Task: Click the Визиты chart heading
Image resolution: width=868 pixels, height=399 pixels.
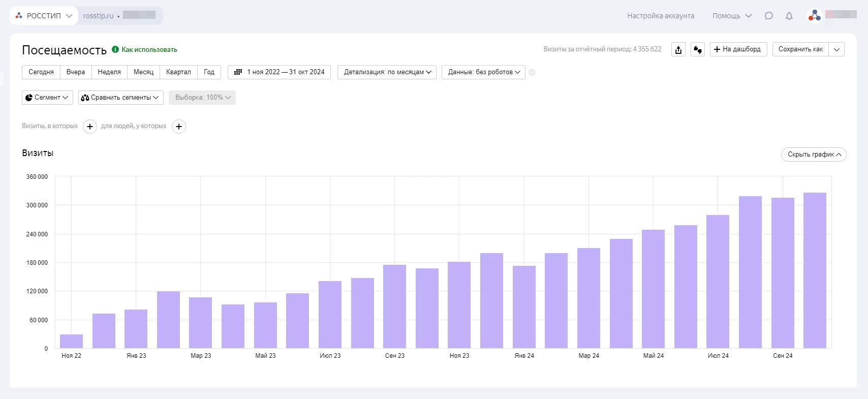Action: click(38, 153)
